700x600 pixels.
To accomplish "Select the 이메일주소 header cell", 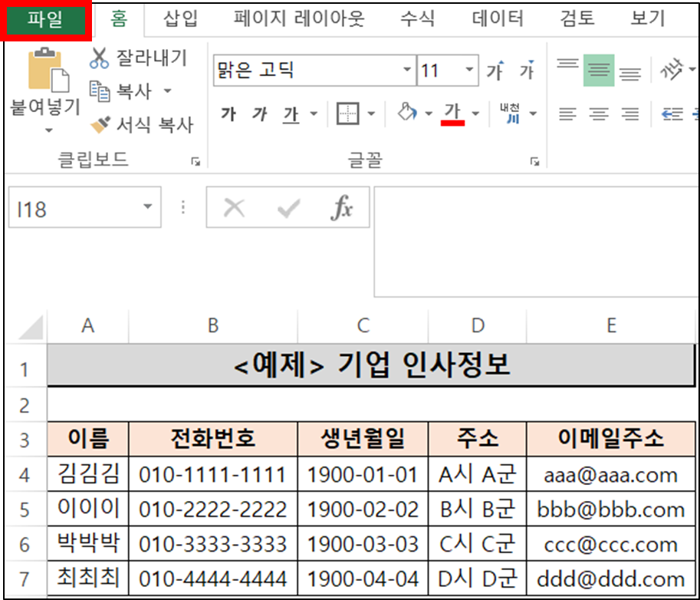I will click(611, 439).
